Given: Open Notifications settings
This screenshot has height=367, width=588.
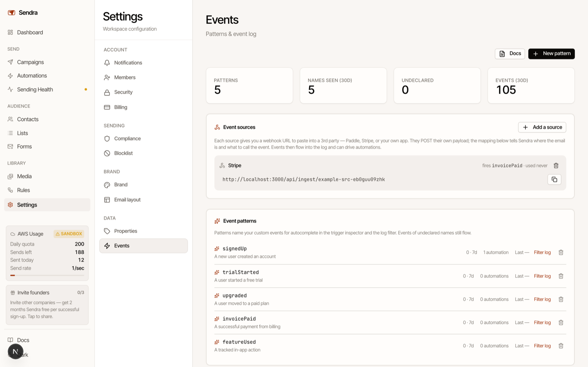Looking at the screenshot, I should (143, 63).
